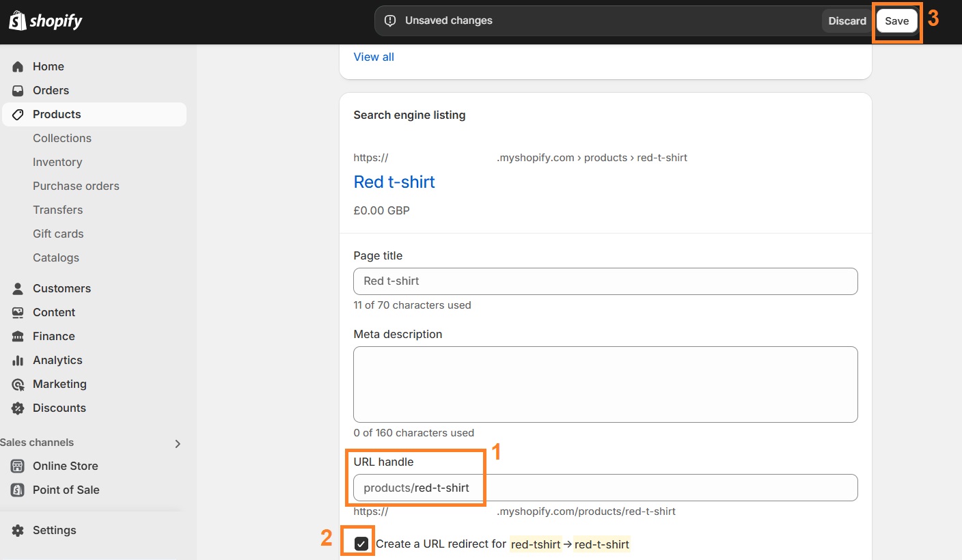Click the Settings gear icon
962x560 pixels.
18,530
